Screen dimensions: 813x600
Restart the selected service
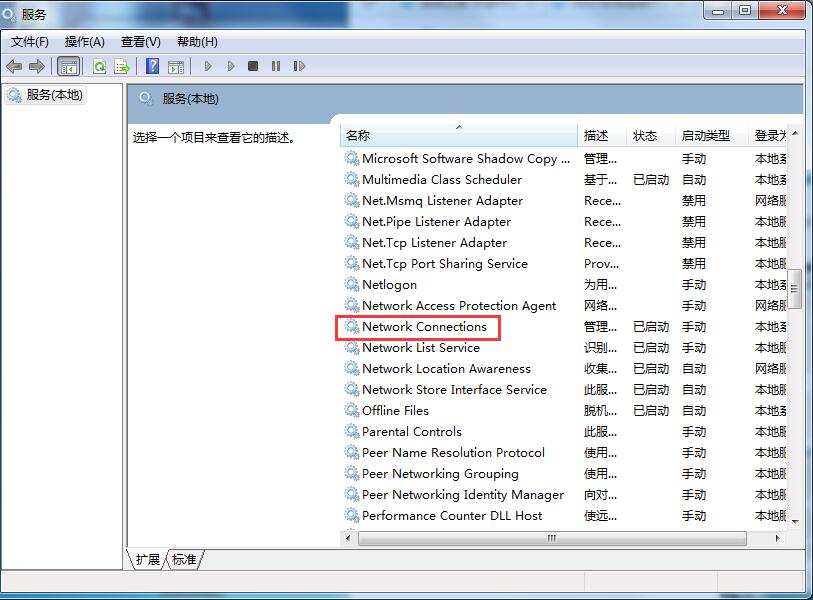pyautogui.click(x=298, y=66)
